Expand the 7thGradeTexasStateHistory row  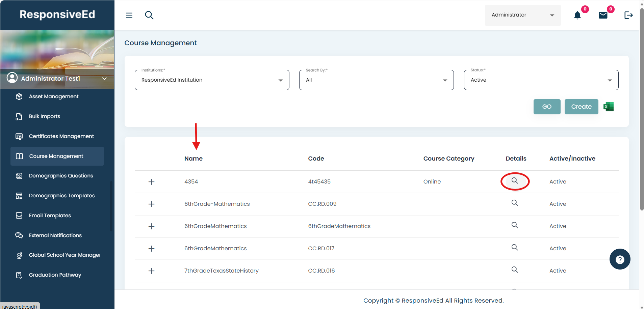pyautogui.click(x=152, y=271)
